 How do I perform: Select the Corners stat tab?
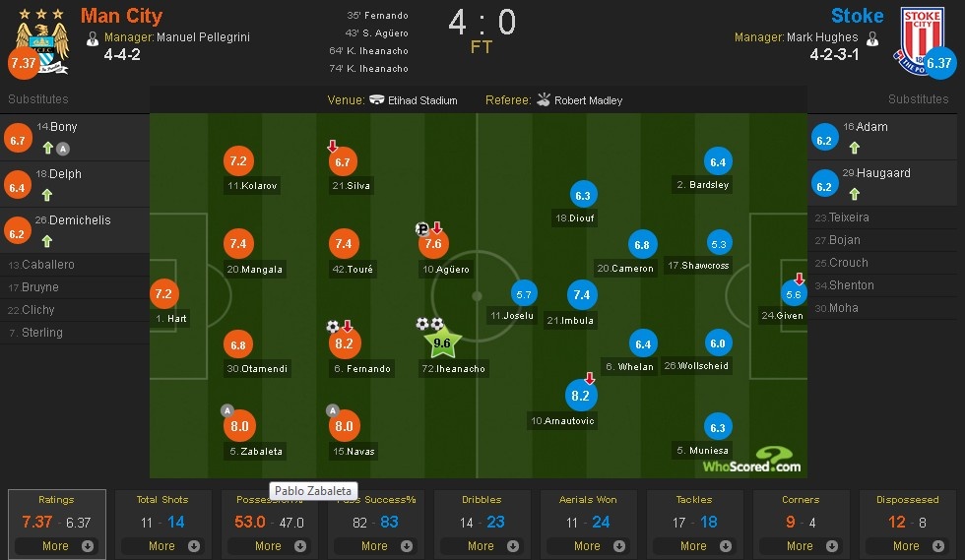801,500
